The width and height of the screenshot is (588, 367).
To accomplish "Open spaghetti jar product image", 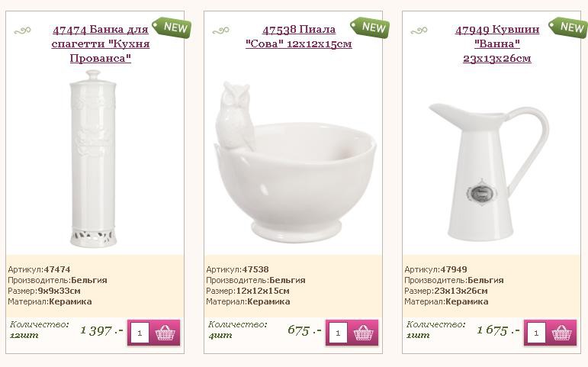I will [x=93, y=159].
